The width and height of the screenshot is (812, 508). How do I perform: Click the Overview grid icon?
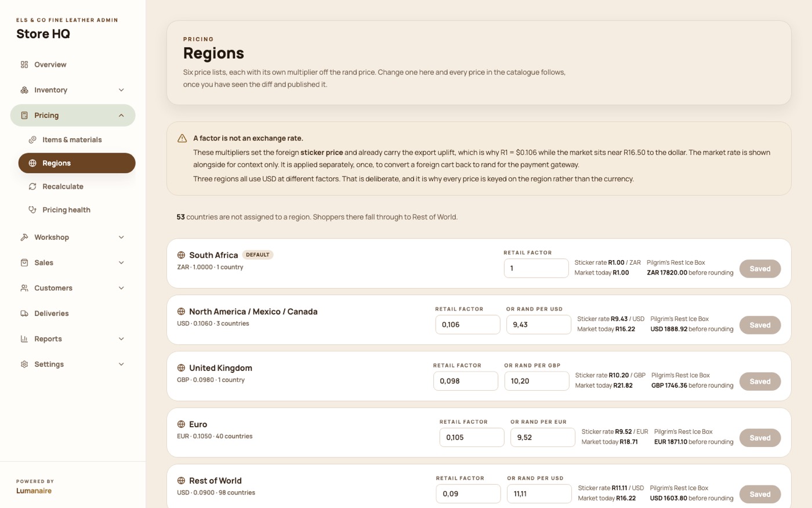point(24,64)
